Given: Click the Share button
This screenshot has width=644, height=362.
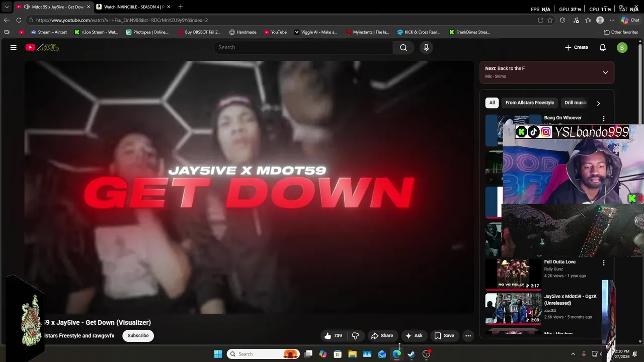Looking at the screenshot, I should [x=382, y=336].
